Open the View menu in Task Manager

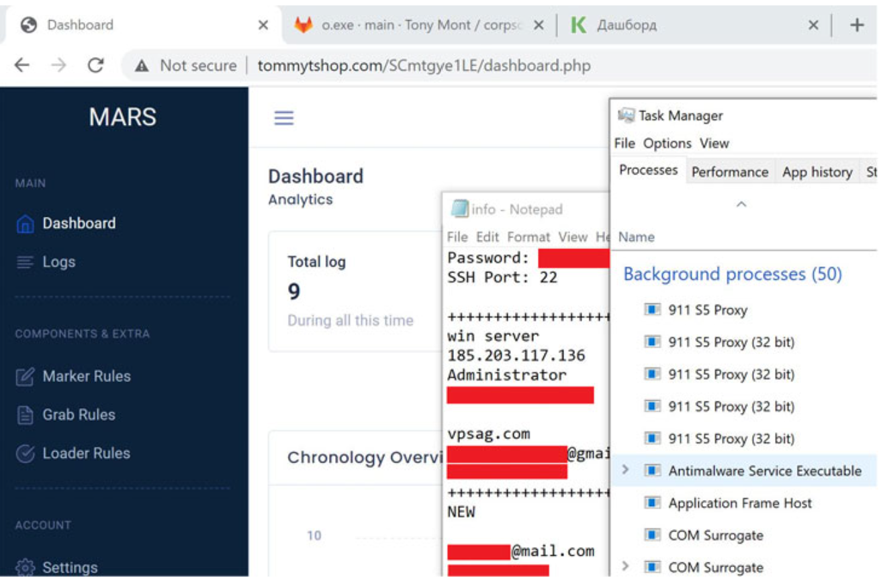point(714,144)
